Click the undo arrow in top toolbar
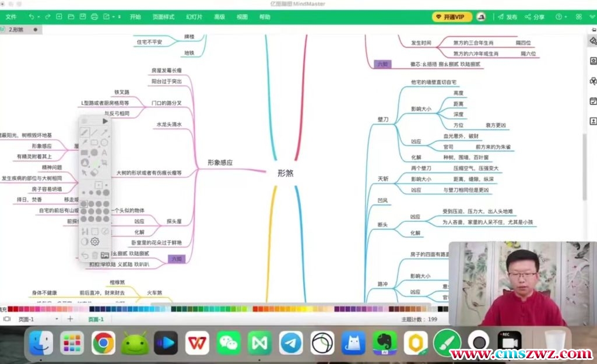The height and width of the screenshot is (364, 597). pos(31,17)
